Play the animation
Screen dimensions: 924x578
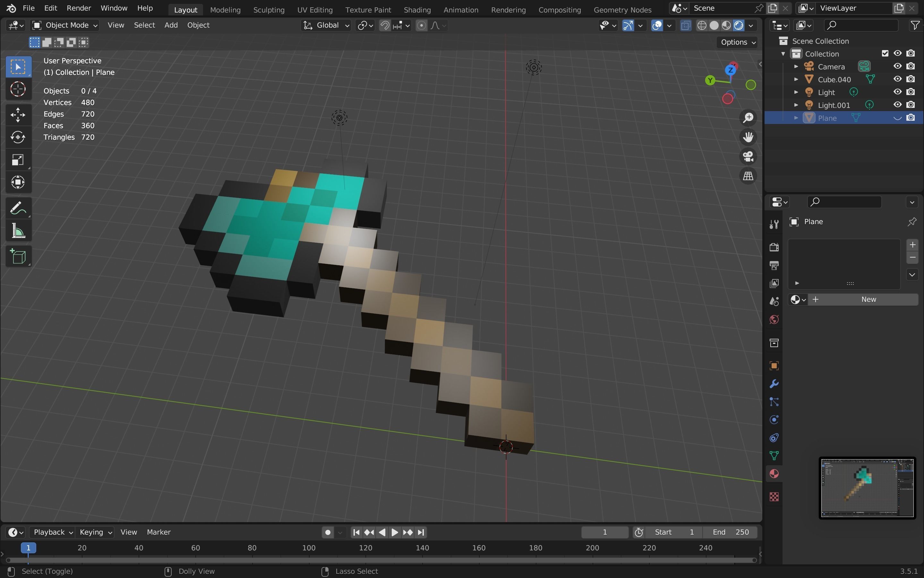point(395,532)
